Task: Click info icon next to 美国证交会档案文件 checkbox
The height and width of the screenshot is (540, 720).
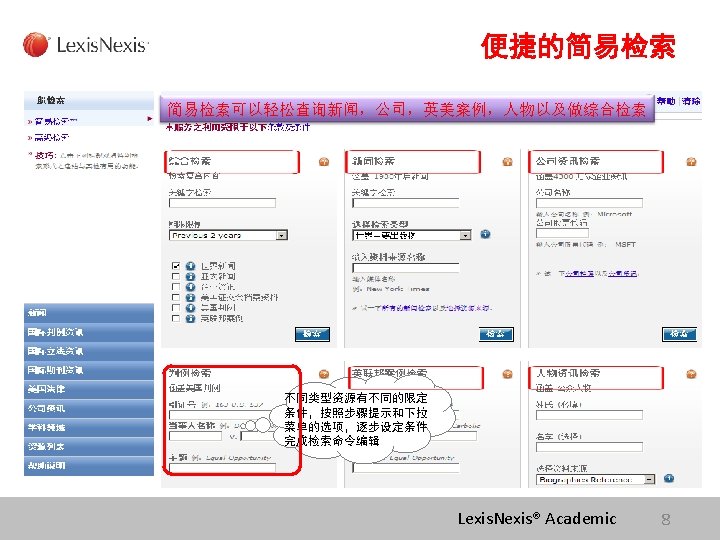Action: (x=191, y=298)
